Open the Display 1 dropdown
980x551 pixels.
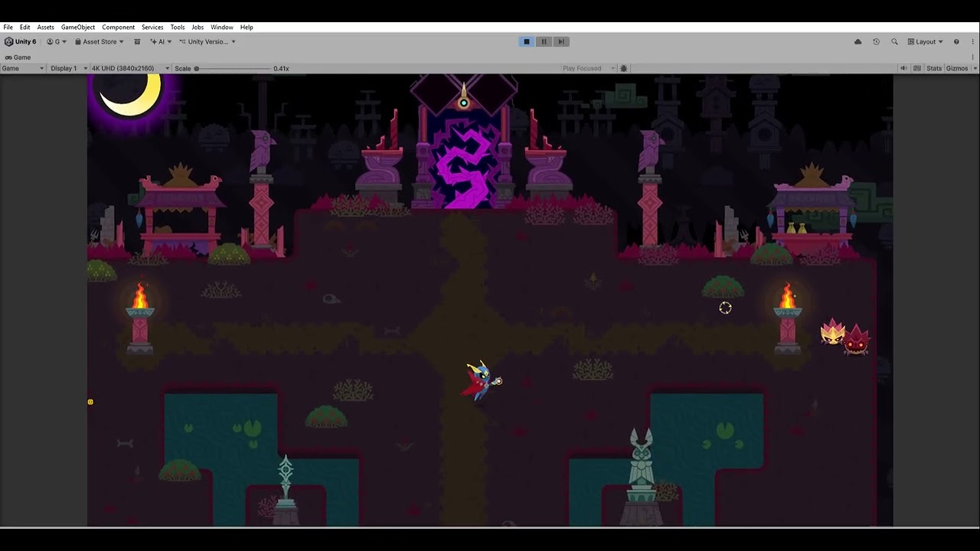tap(69, 69)
